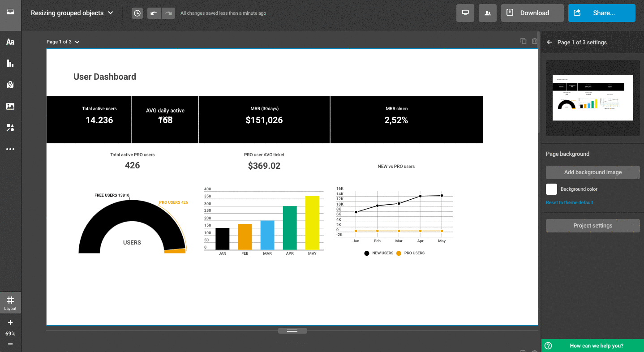Select the Text tool (Aa) in sidebar
644x352 pixels.
(x=10, y=42)
